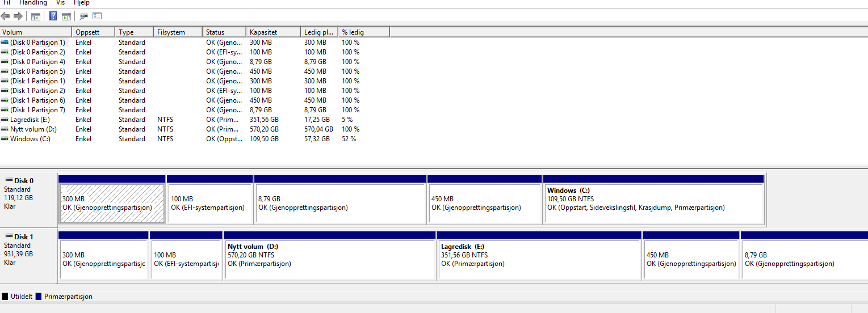Open the Fil menu
868x313 pixels.
(7, 3)
